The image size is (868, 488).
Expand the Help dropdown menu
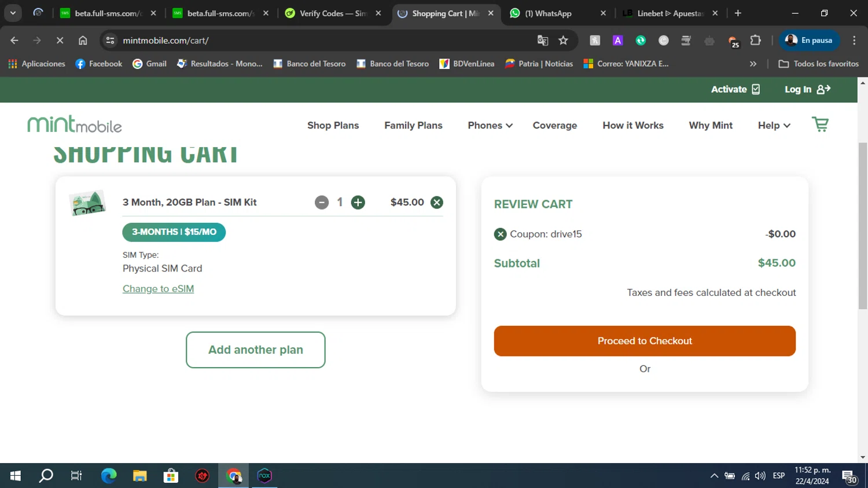tap(774, 125)
